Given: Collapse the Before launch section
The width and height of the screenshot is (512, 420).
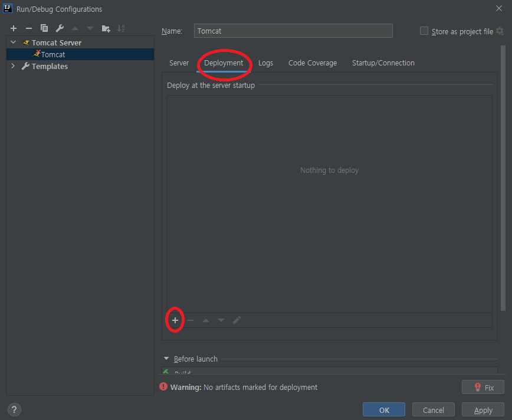Looking at the screenshot, I should (166, 359).
